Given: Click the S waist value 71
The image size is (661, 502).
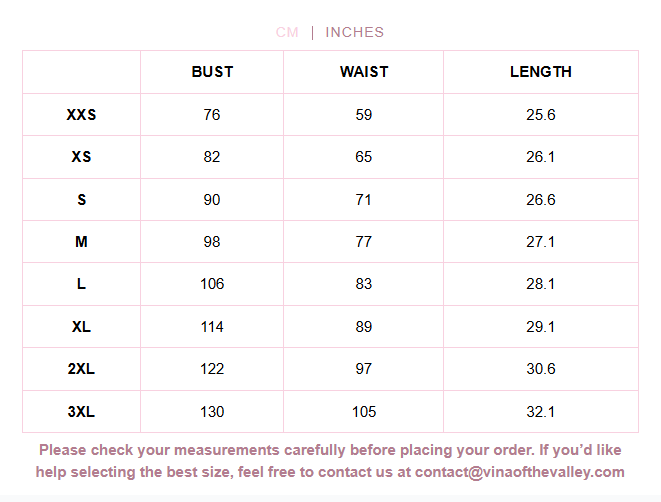Looking at the screenshot, I should point(364,200).
